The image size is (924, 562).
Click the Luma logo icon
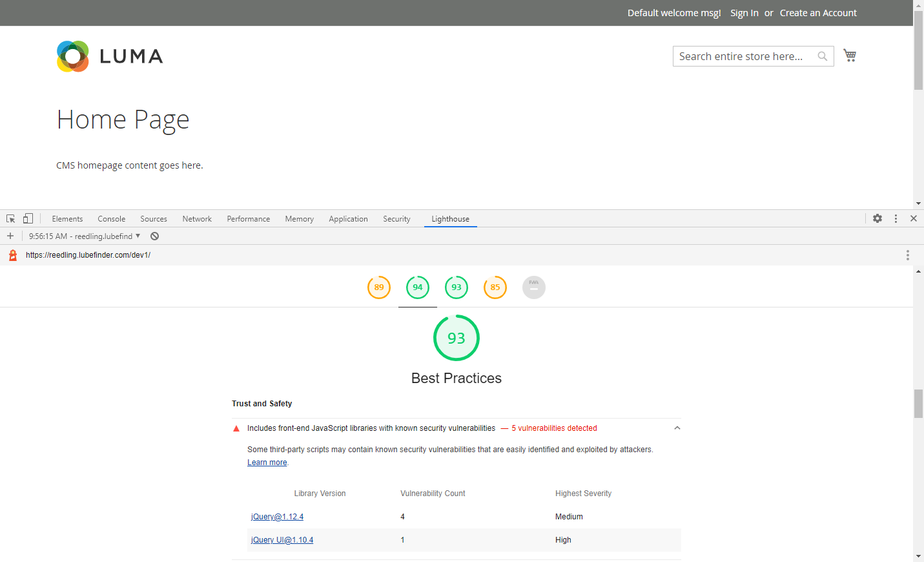73,56
